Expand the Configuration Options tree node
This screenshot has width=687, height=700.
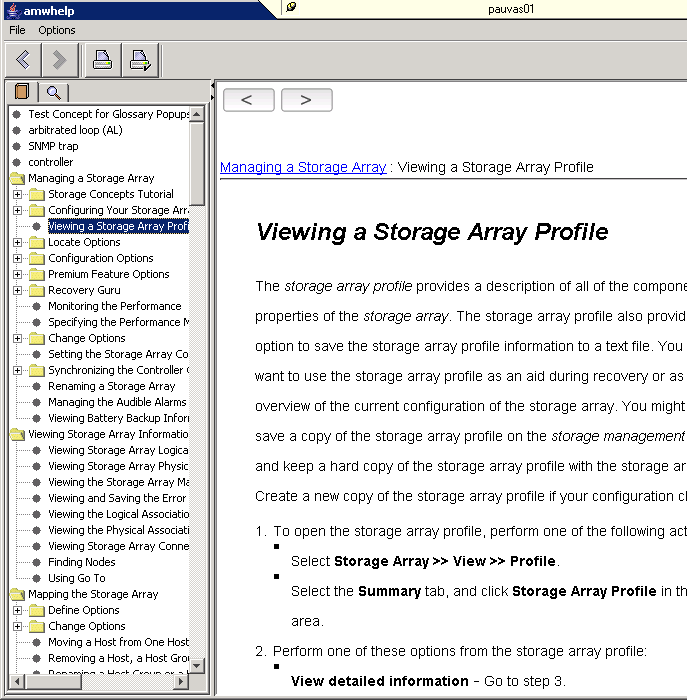point(17,258)
